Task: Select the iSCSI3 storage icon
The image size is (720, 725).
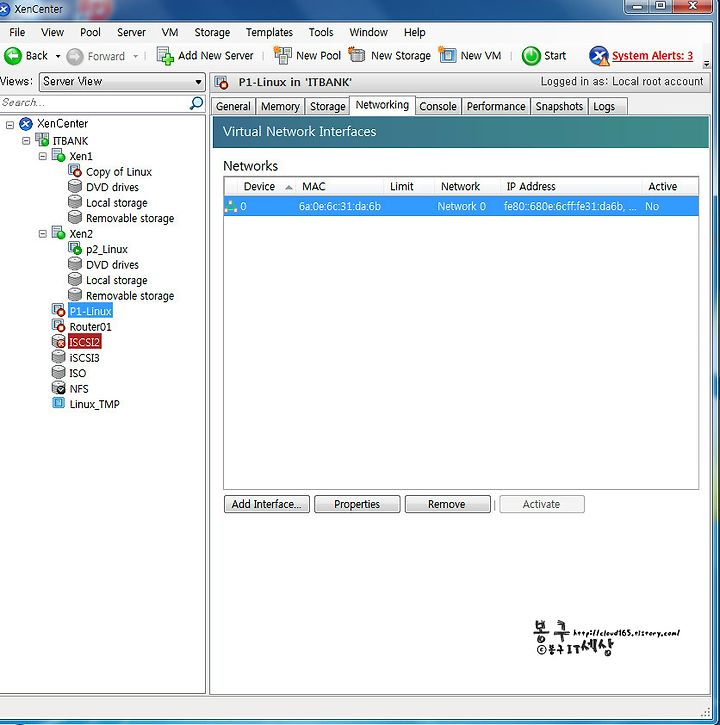Action: pyautogui.click(x=58, y=356)
